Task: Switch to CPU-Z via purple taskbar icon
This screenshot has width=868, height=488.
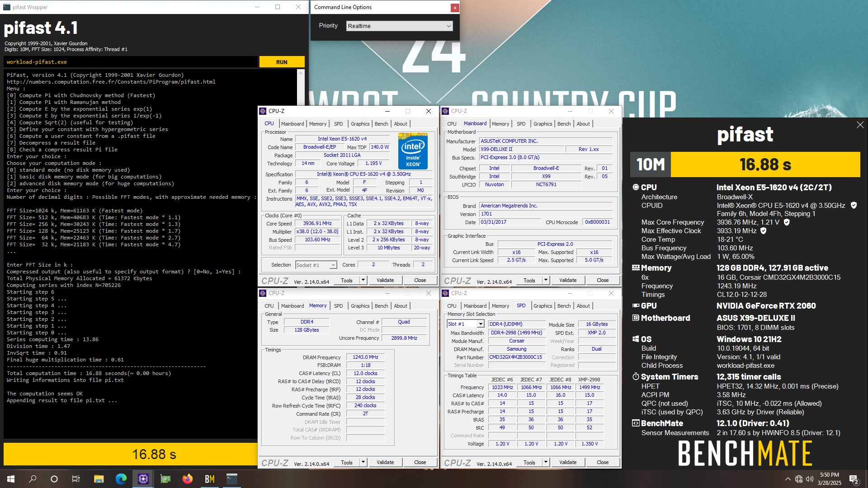Action: tap(143, 479)
